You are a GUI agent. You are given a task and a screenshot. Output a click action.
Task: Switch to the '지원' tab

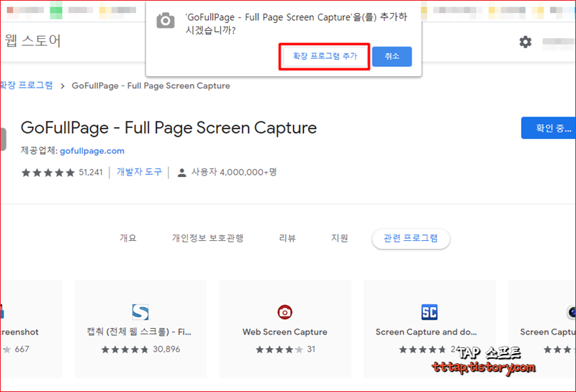[339, 238]
